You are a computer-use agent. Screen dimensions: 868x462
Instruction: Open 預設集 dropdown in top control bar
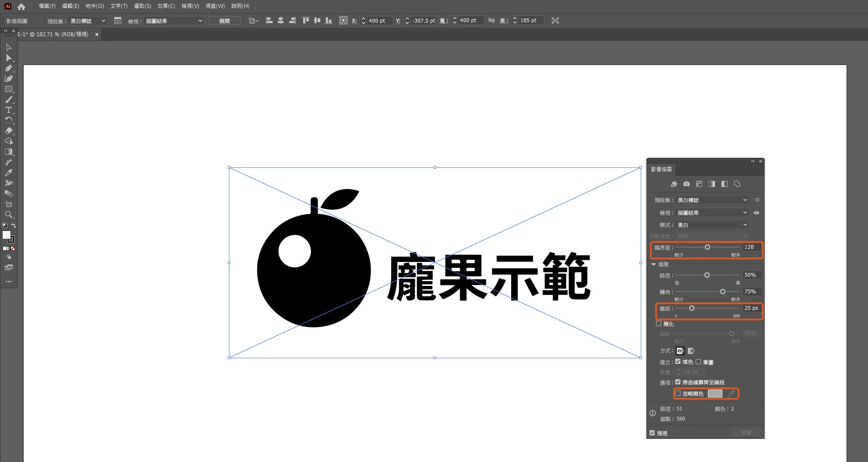(x=88, y=20)
